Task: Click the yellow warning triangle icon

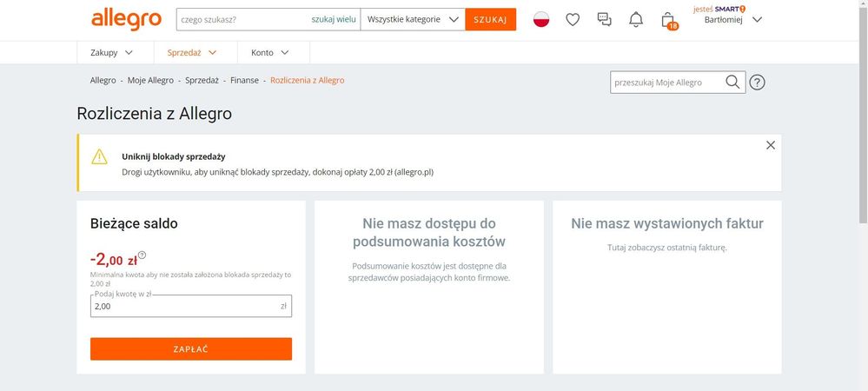Action: (100, 156)
